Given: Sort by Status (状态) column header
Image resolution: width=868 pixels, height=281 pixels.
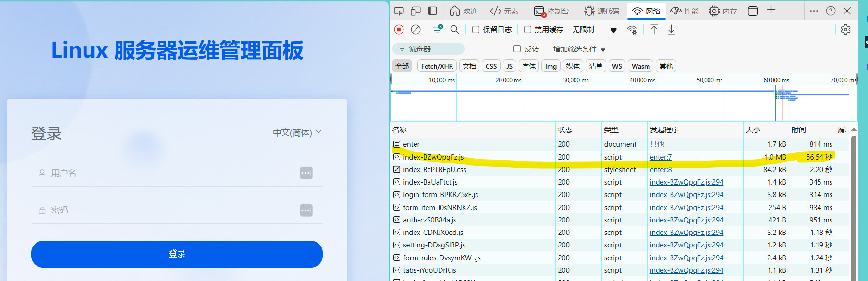Looking at the screenshot, I should 579,130.
